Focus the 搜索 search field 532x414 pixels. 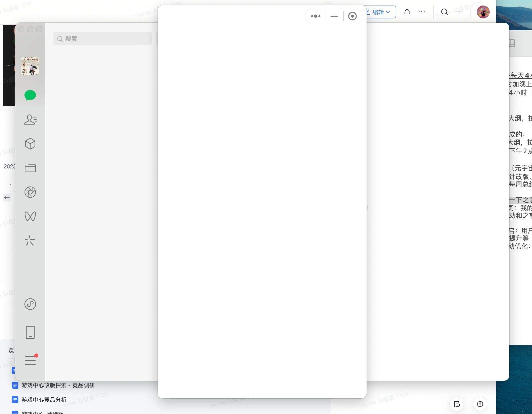click(103, 39)
